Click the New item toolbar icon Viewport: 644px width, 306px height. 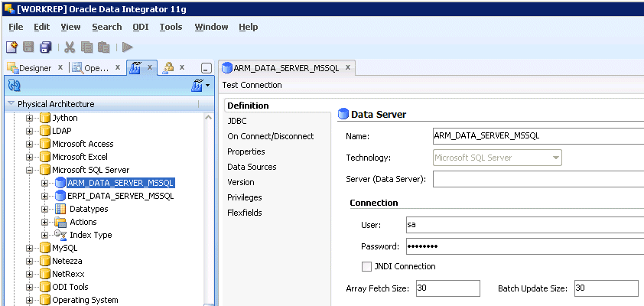click(11, 47)
